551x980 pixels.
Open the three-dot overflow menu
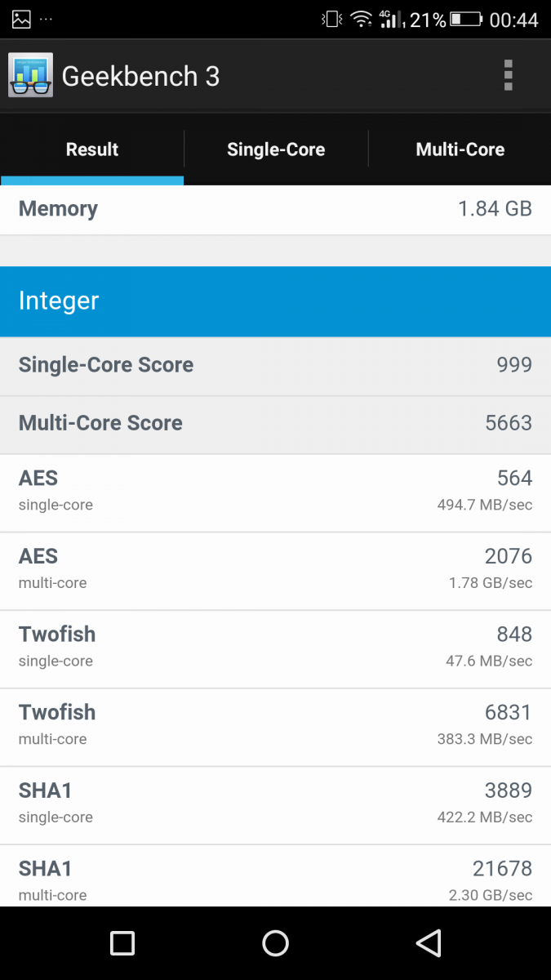[508, 75]
